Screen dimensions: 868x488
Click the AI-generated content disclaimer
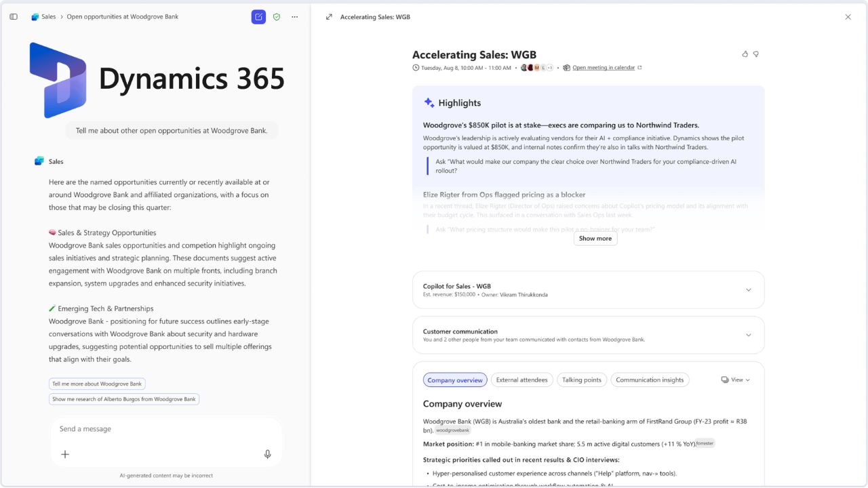click(x=166, y=476)
